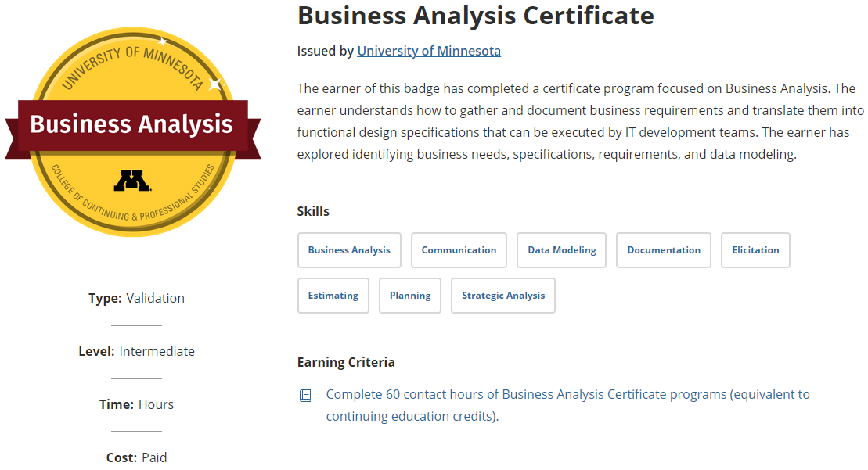
Task: Click the Paid cost value
Action: pos(154,457)
